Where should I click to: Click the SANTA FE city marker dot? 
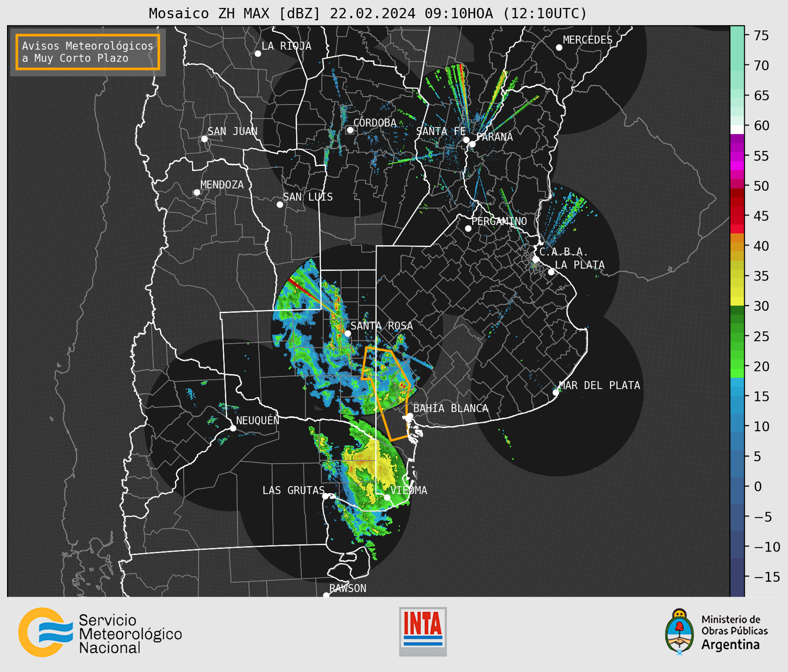pos(466,140)
